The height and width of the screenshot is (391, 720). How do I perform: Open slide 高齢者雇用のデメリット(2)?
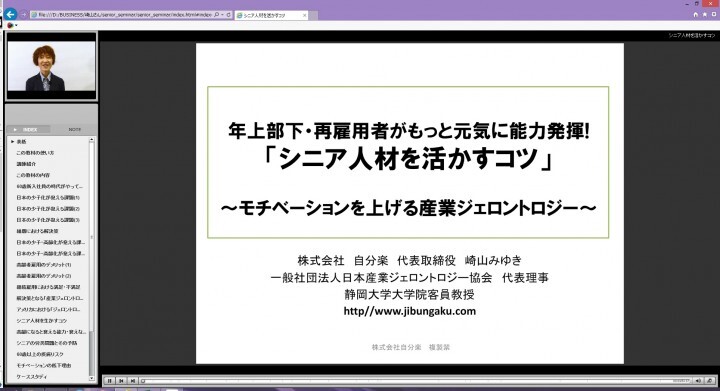click(x=44, y=276)
